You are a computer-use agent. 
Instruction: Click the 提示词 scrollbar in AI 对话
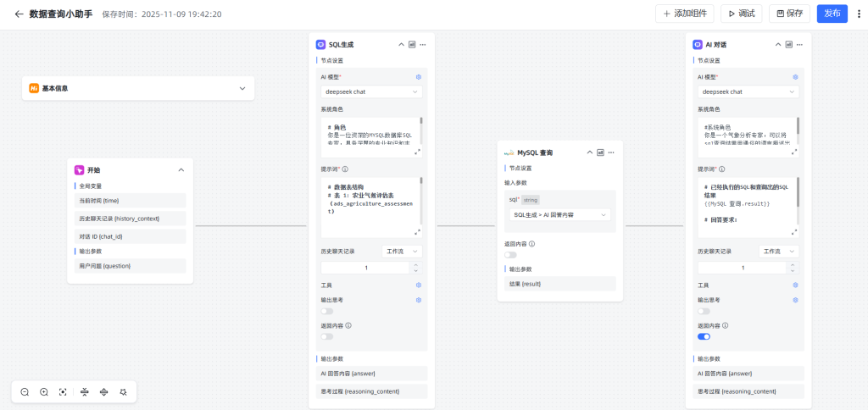798,191
